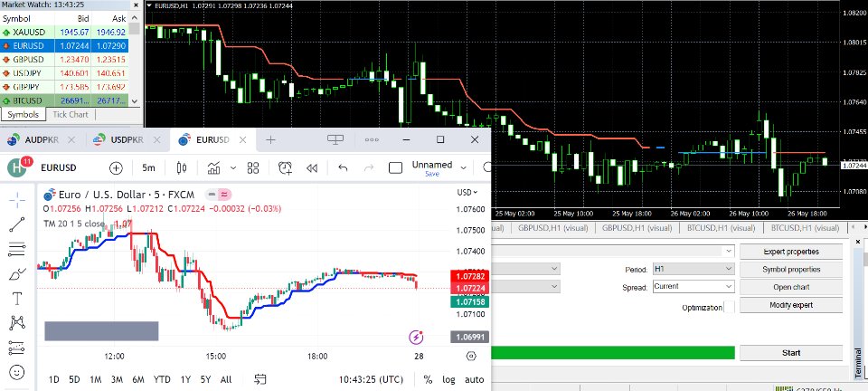Open the Period H1 dropdown
The height and width of the screenshot is (391, 868).
click(x=693, y=269)
